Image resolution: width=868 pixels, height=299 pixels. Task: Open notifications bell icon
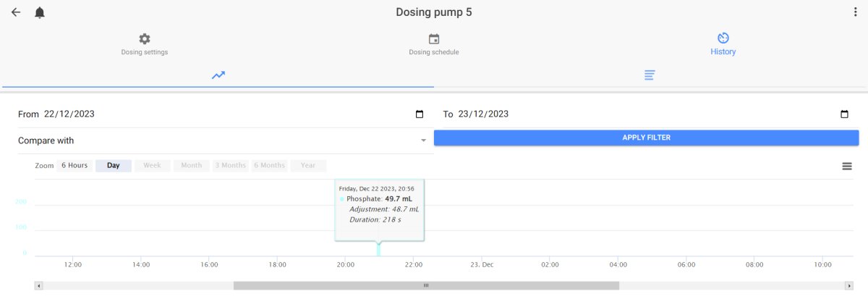point(40,12)
